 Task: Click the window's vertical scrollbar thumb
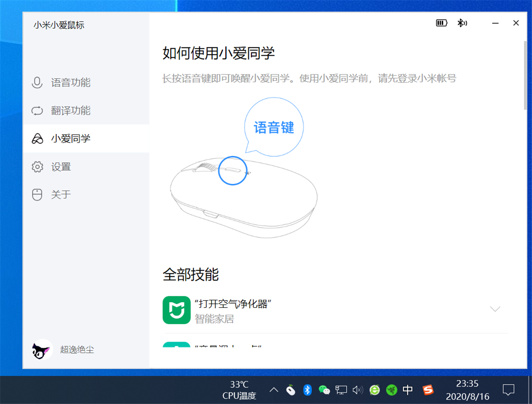(525, 75)
